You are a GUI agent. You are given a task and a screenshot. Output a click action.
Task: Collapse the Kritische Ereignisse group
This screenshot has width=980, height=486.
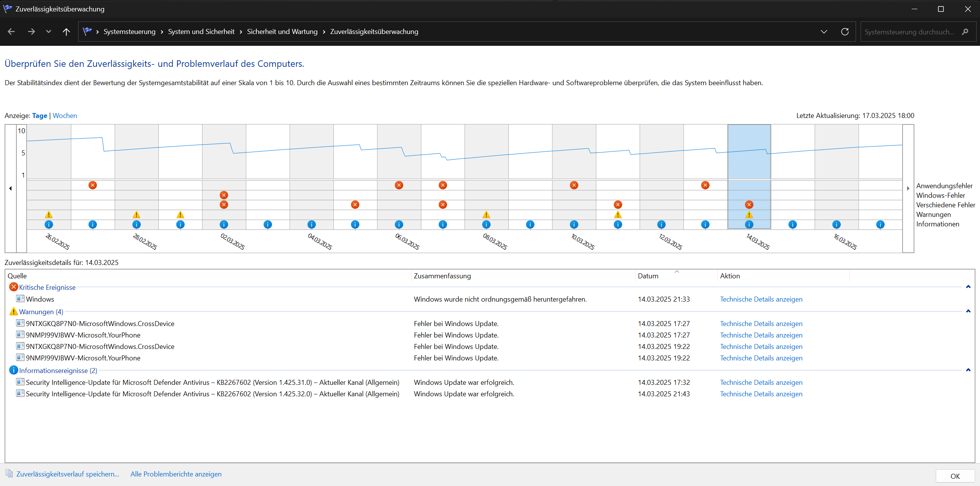click(968, 287)
